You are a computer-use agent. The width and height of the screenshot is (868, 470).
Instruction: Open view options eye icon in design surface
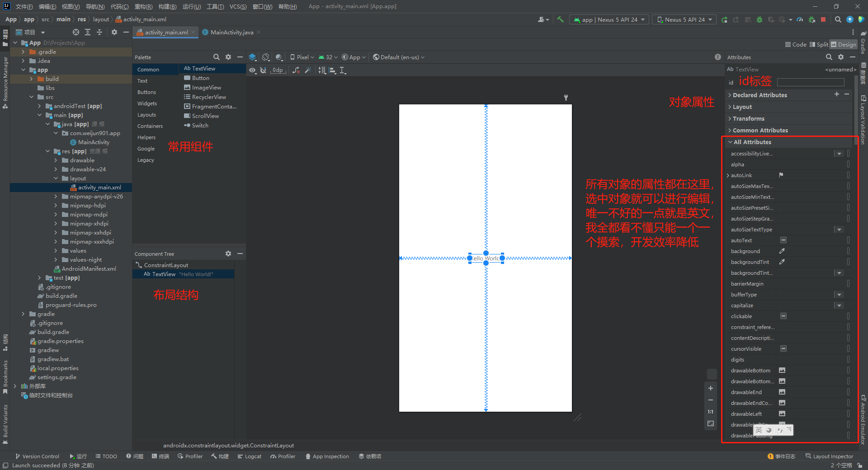coord(252,71)
